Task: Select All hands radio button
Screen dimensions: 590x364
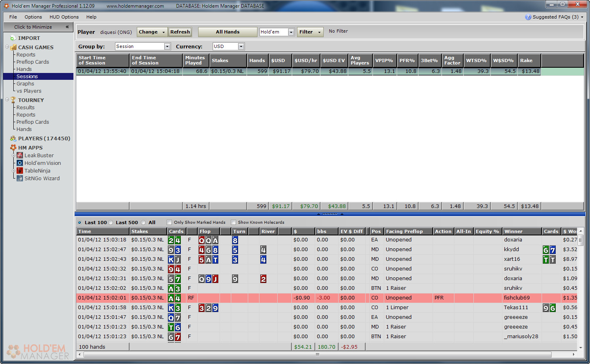Action: [143, 223]
